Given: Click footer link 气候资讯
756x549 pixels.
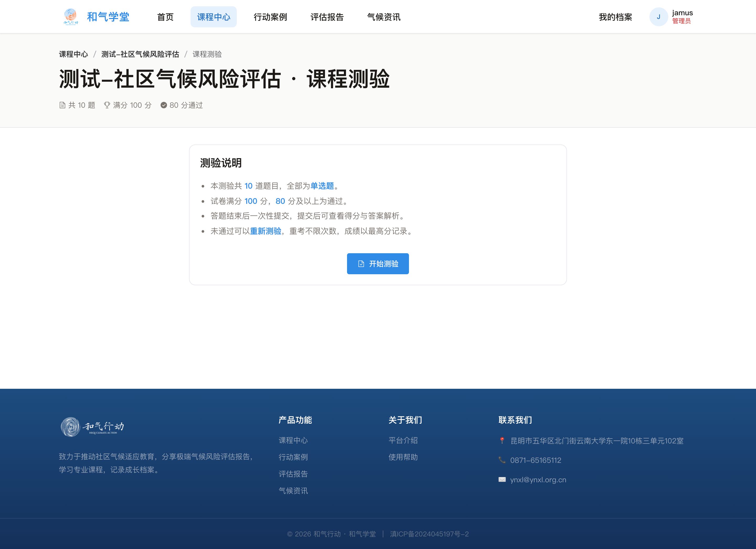Looking at the screenshot, I should [x=293, y=491].
